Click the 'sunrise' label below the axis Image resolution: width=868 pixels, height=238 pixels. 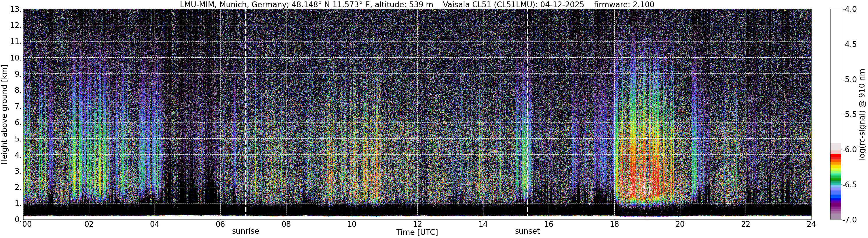[x=246, y=231]
